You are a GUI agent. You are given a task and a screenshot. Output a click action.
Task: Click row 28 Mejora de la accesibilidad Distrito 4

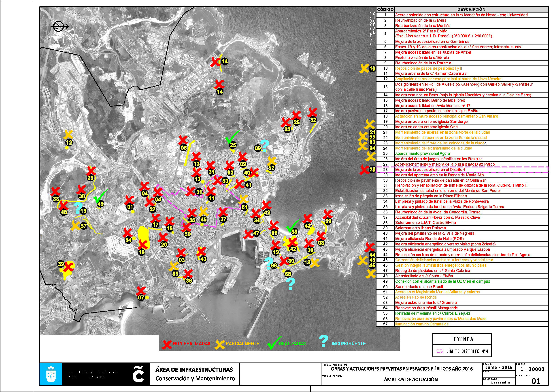click(462, 170)
